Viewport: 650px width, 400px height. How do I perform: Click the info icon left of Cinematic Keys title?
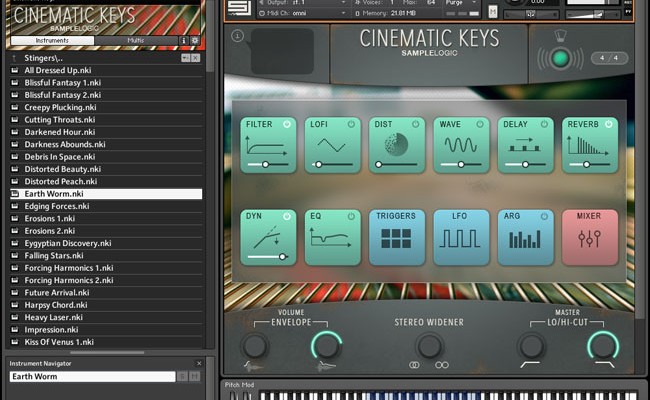click(237, 36)
